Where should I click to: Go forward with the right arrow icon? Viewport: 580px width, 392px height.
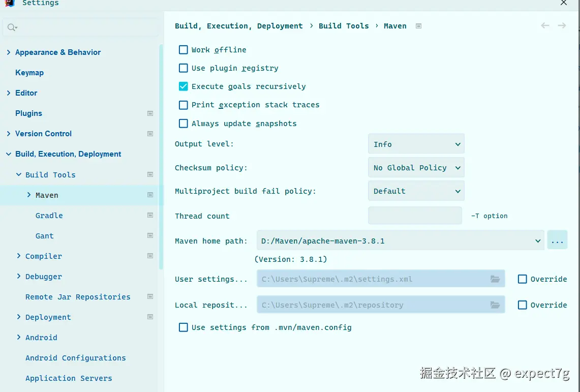point(562,25)
